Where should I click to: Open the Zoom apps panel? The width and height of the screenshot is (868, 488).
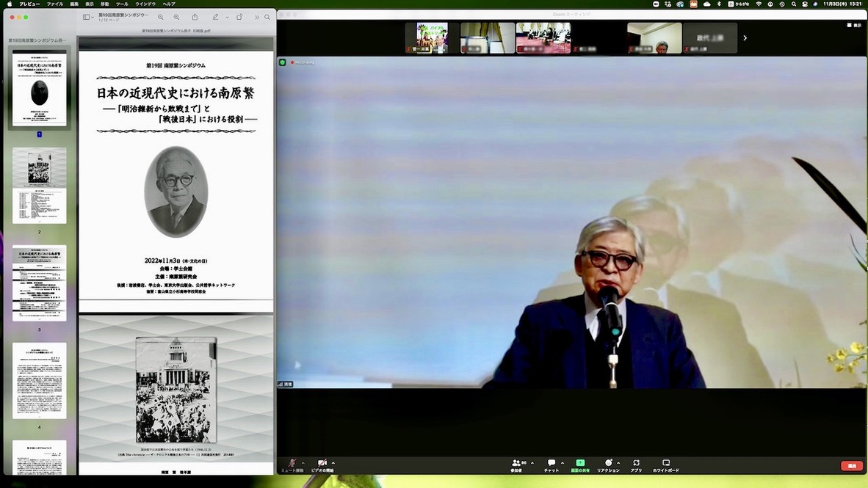point(636,464)
